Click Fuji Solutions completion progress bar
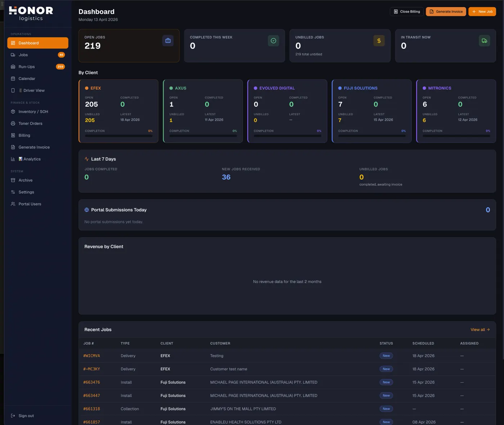 [x=372, y=136]
